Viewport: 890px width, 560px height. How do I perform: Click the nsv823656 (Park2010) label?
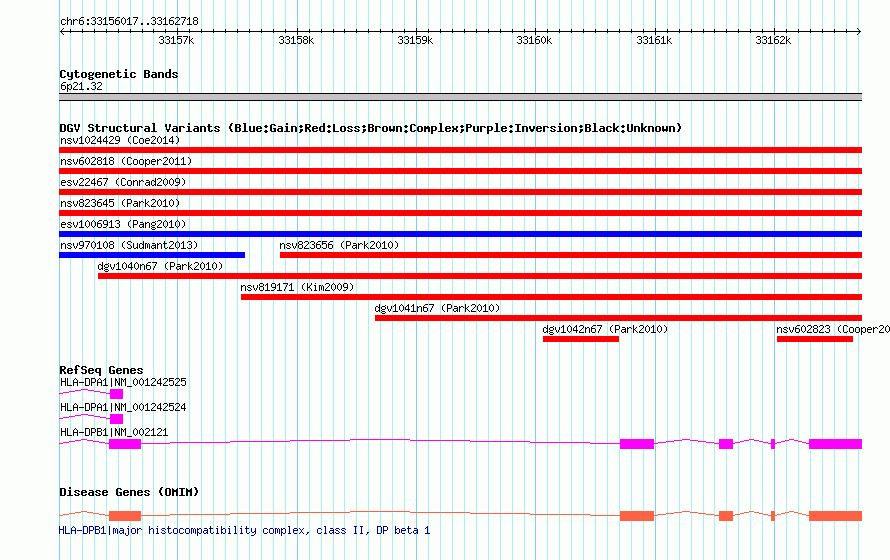click(x=339, y=245)
